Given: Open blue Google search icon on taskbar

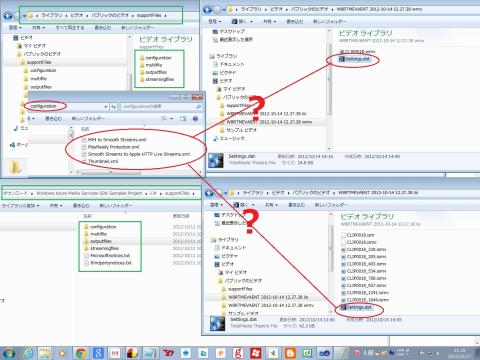Looking at the screenshot, I should pos(98,353).
